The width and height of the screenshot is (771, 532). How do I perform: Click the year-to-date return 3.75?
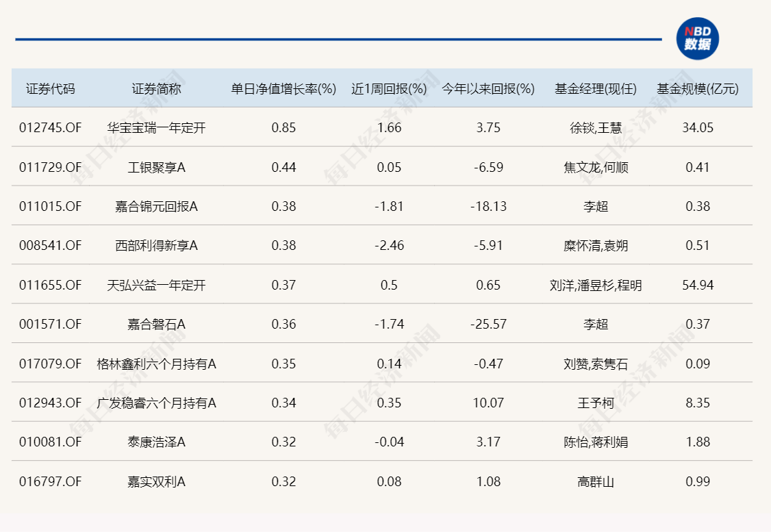pyautogui.click(x=488, y=128)
